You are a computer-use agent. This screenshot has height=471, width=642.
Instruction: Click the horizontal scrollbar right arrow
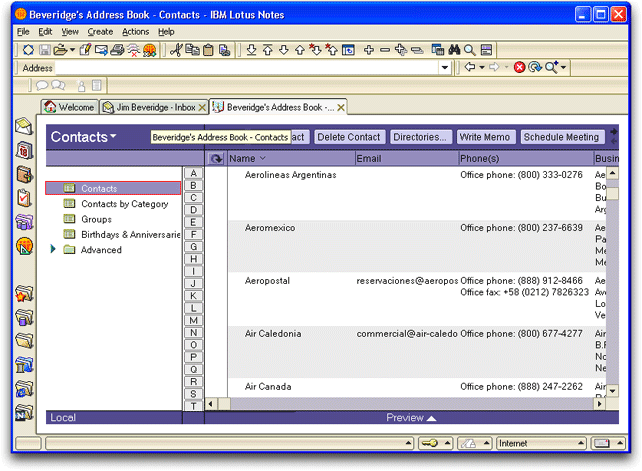coord(599,404)
